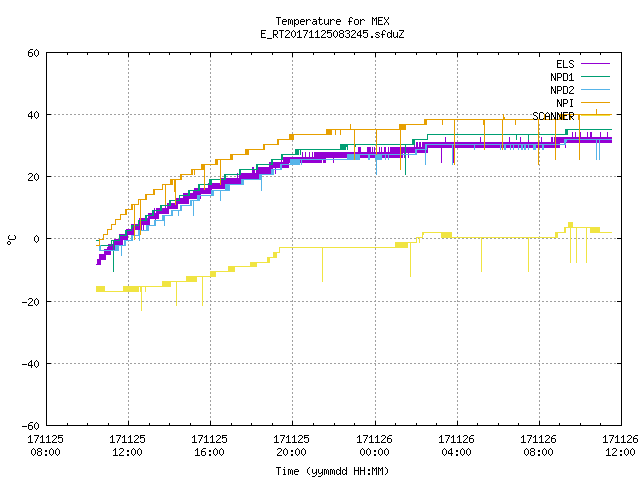Click the y-axis label -60
Image resolution: width=640 pixels, height=480 pixels.
tap(31, 426)
